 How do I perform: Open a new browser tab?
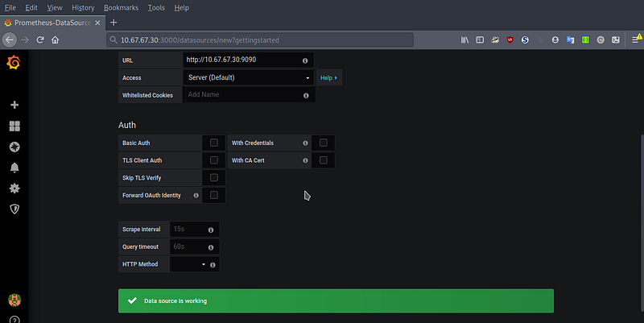[x=114, y=23]
